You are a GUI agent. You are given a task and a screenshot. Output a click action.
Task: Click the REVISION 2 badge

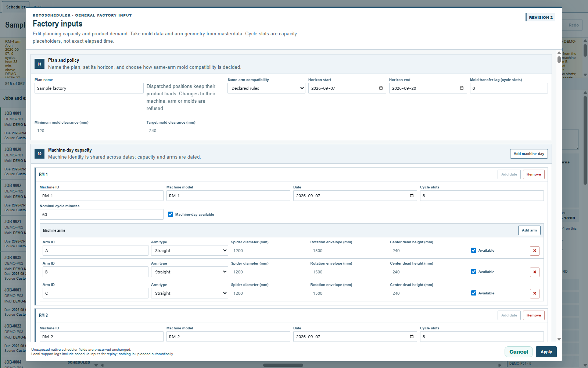[x=541, y=17]
